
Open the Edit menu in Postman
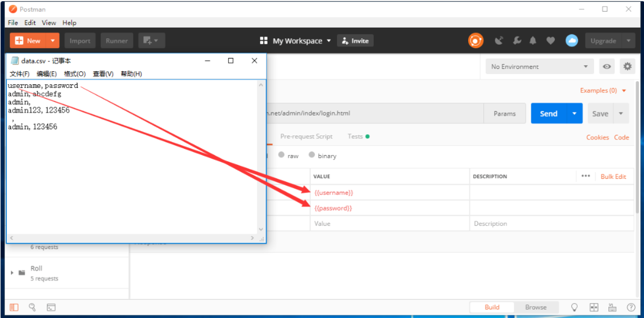point(30,23)
